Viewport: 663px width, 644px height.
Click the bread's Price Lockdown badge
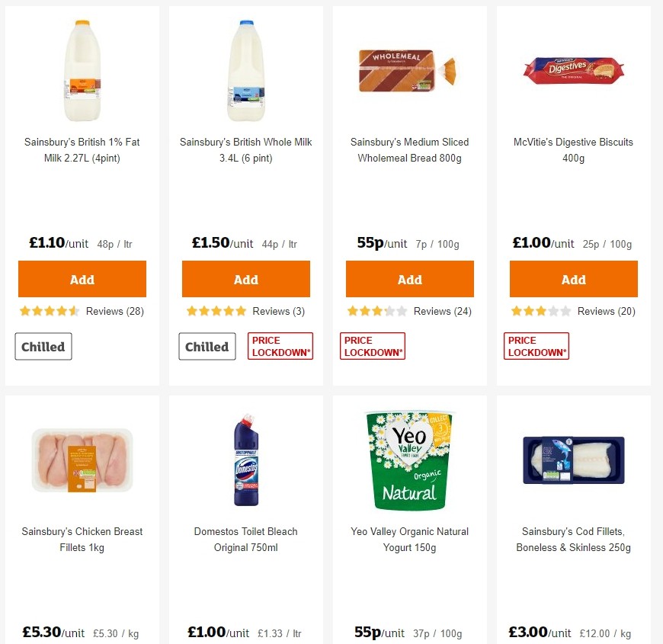tap(372, 345)
